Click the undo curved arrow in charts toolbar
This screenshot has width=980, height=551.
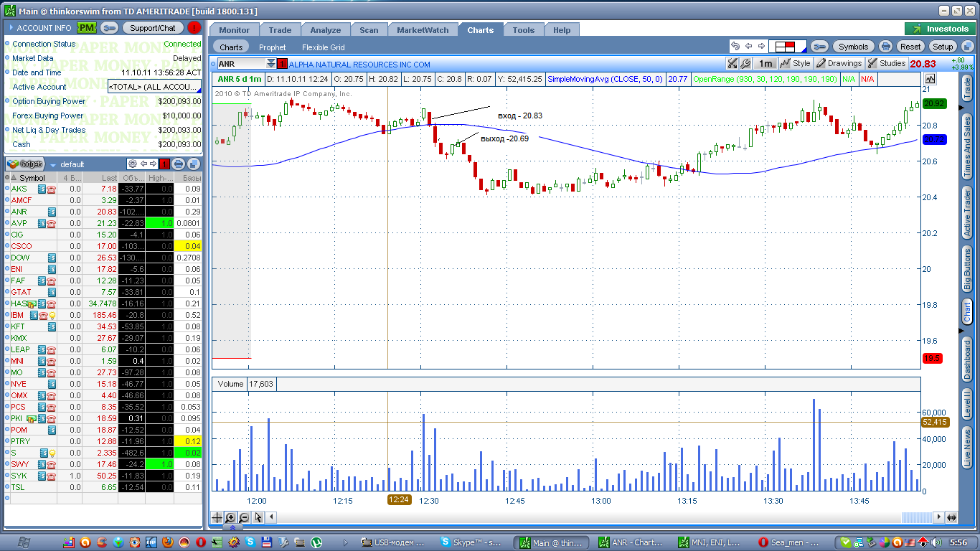[735, 47]
